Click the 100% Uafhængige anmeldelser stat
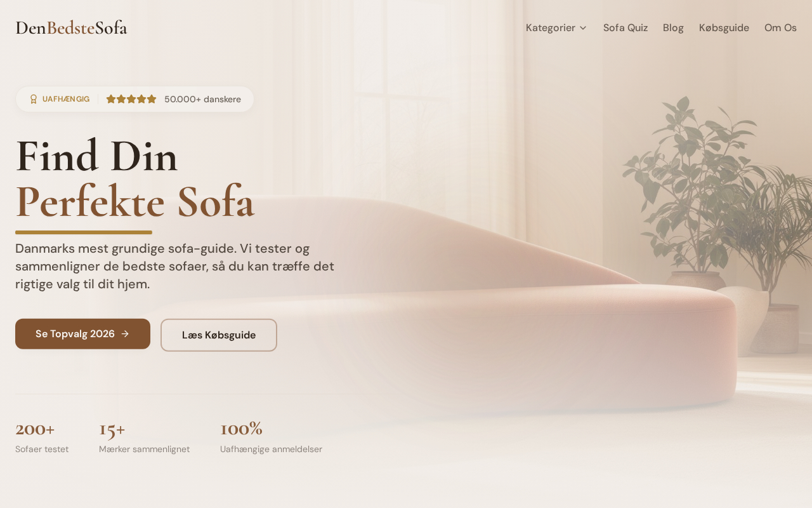 (271, 438)
